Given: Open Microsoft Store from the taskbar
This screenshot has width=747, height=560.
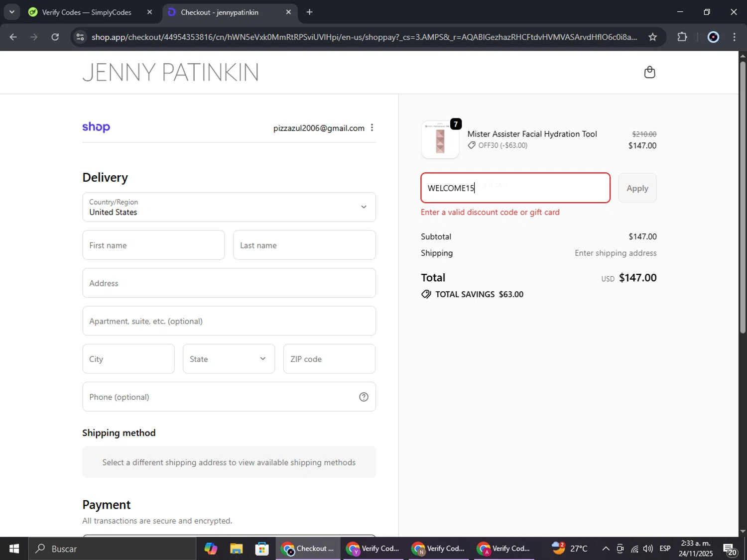Looking at the screenshot, I should tap(262, 549).
